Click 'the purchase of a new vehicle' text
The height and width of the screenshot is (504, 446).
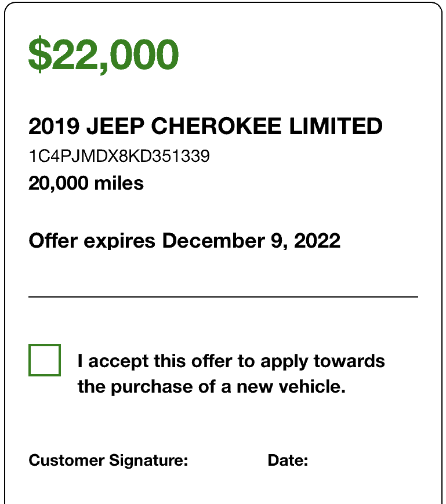(x=212, y=386)
